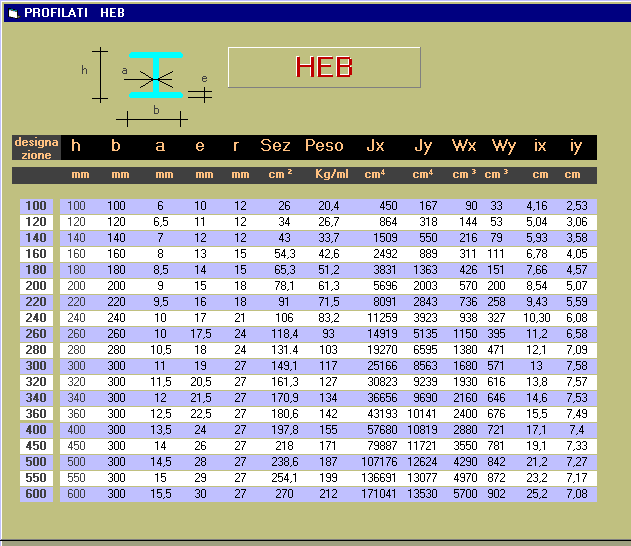Image resolution: width=631 pixels, height=546 pixels.
Task: Click the Kg/ml unit label
Action: (x=331, y=175)
